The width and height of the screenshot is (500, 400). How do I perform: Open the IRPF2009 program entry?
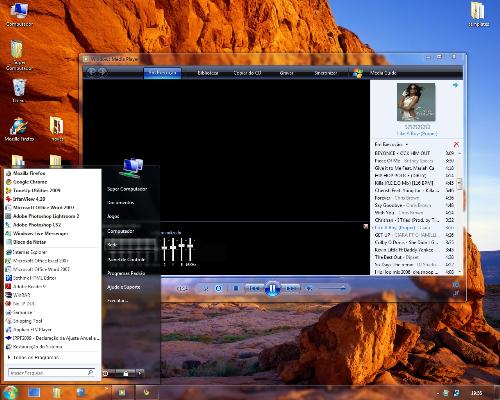coord(53,338)
